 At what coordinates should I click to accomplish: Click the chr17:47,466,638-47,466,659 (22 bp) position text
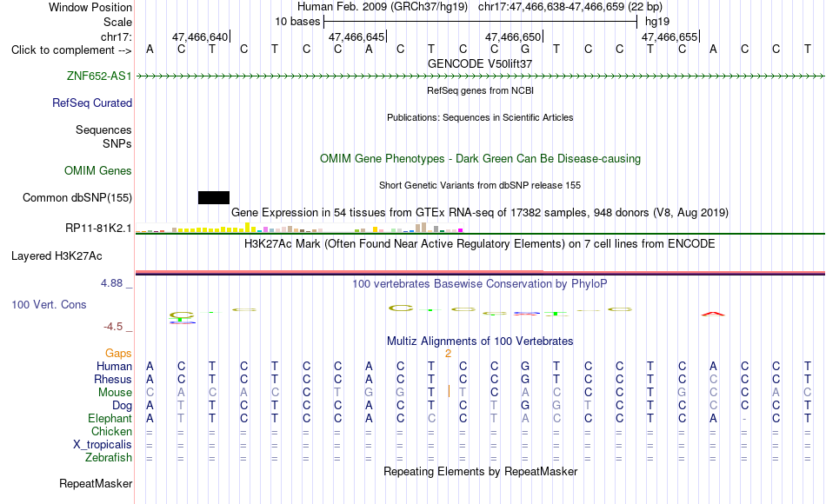coord(570,7)
